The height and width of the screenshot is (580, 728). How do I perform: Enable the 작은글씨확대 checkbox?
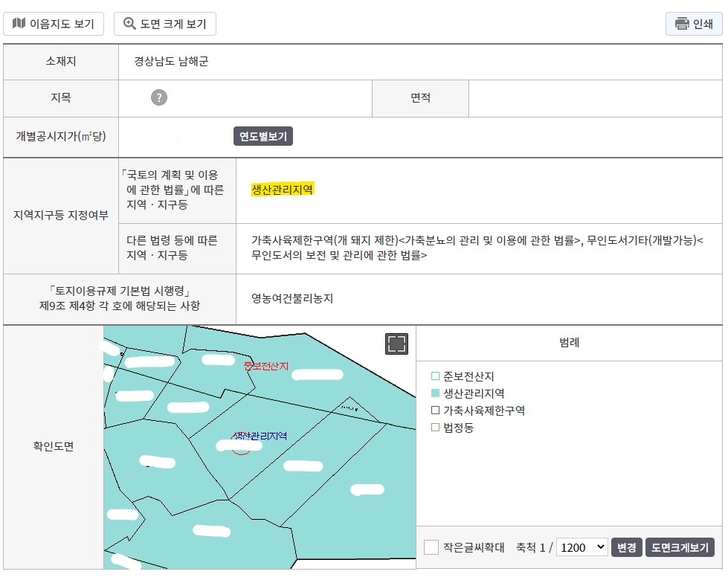[431, 547]
